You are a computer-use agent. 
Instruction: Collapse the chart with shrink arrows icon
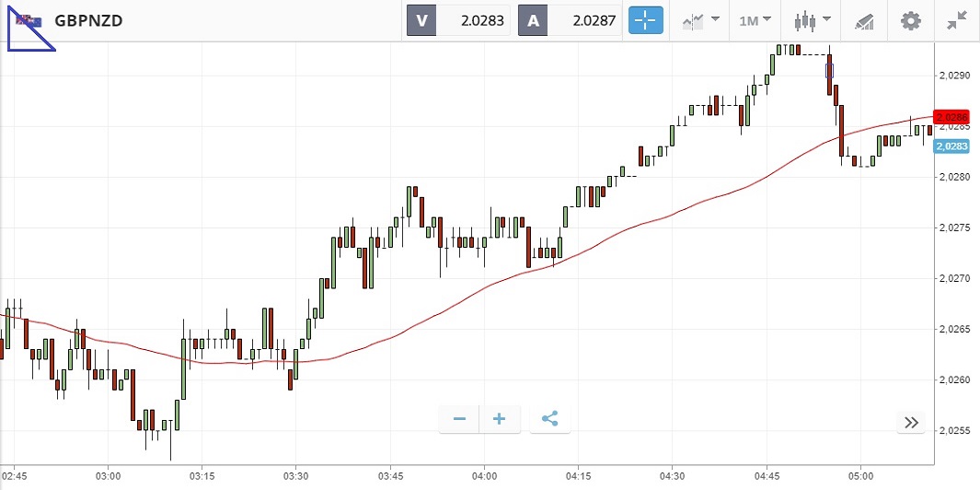click(957, 20)
